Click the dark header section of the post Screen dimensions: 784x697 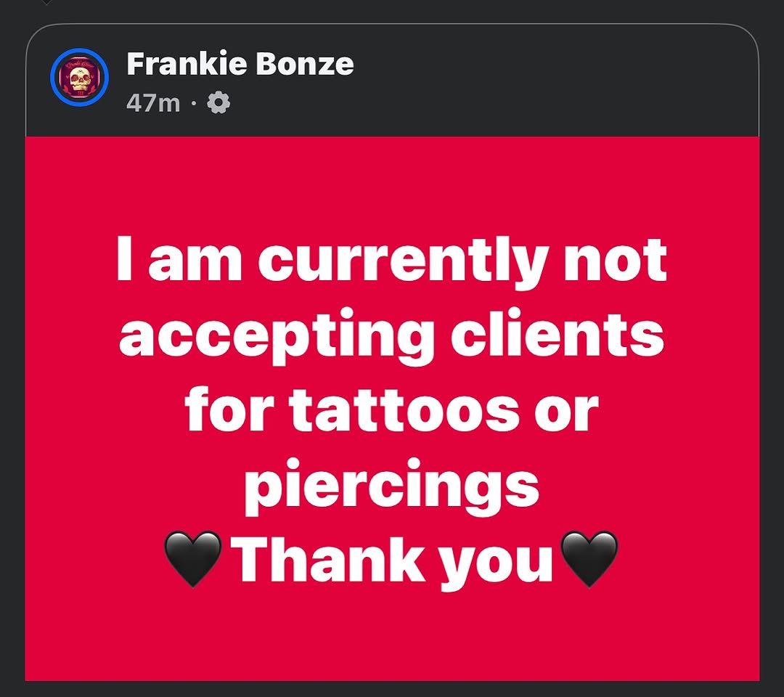coord(508,80)
